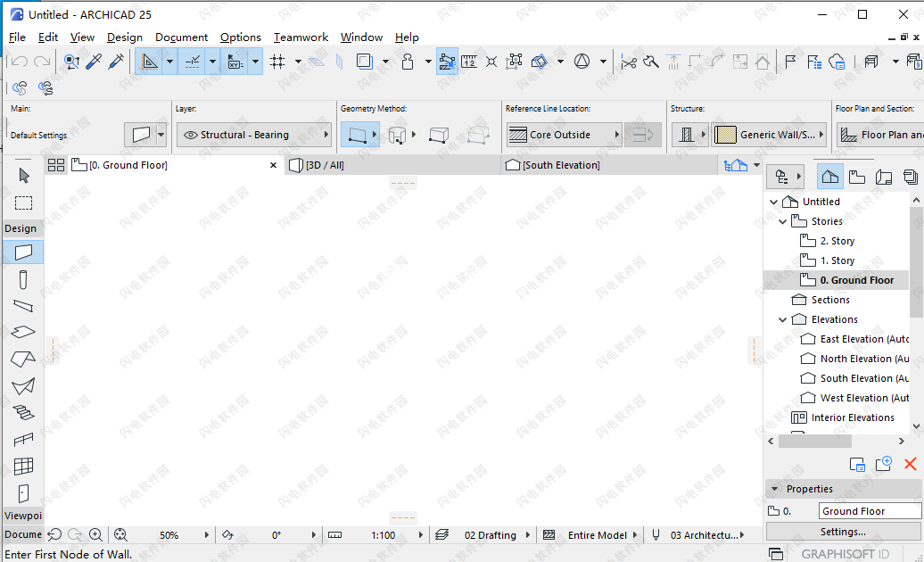The height and width of the screenshot is (562, 924).
Task: Click the cloud BIMcloud icon
Action: pos(837,62)
